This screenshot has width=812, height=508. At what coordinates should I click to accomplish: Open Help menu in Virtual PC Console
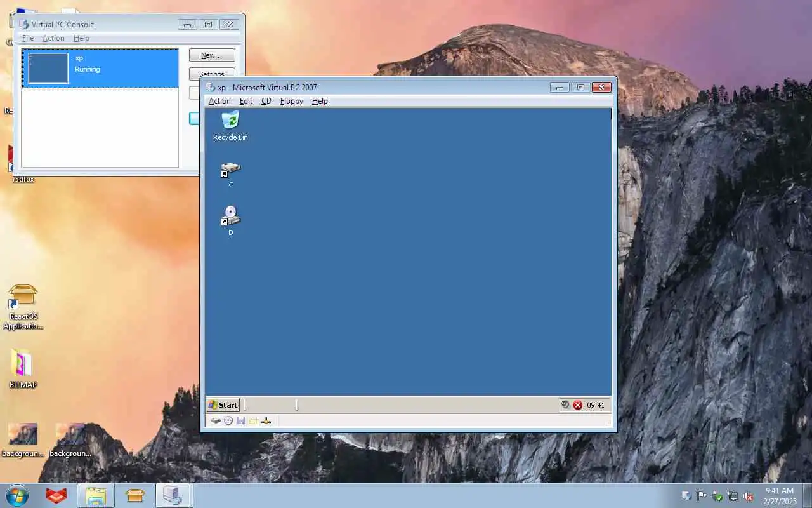[81, 38]
